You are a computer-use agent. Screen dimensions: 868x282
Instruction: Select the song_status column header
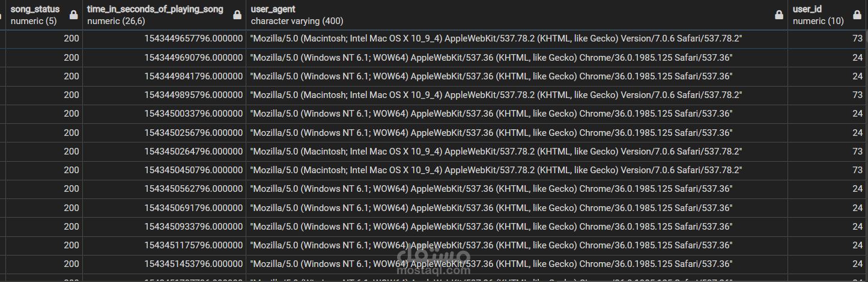pyautogui.click(x=35, y=15)
